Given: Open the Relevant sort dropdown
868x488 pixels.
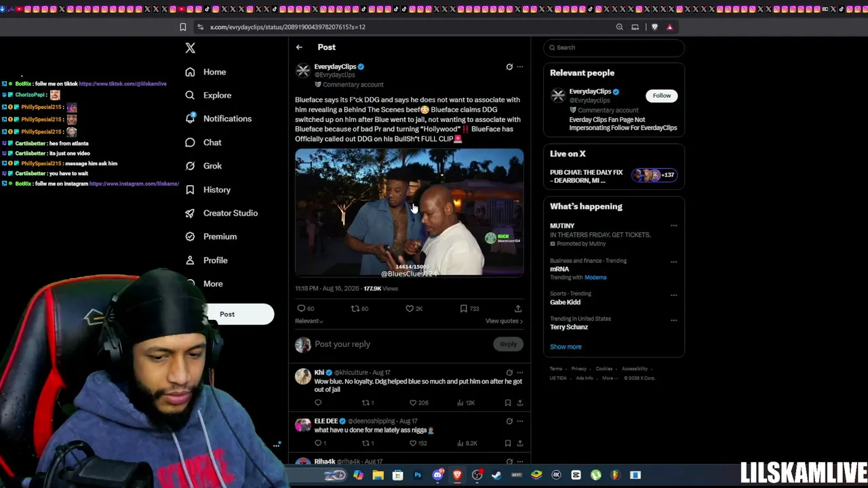Looking at the screenshot, I should click(309, 321).
